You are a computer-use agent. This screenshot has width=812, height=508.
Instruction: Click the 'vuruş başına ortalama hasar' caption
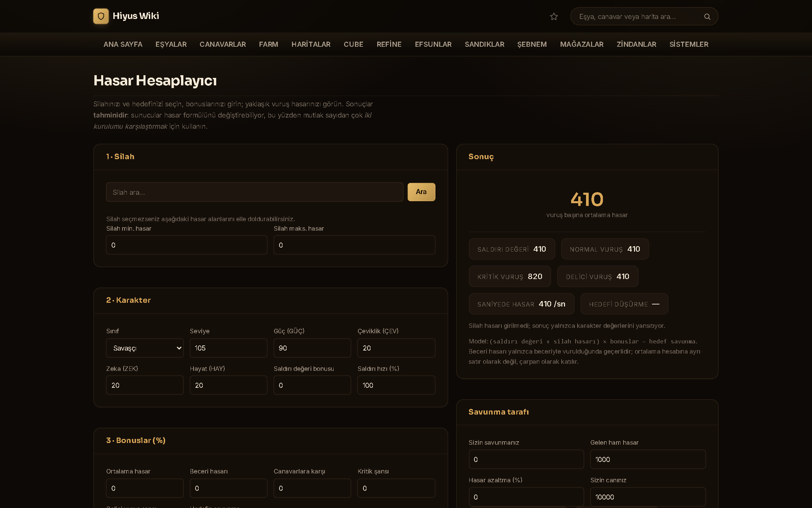coord(587,215)
